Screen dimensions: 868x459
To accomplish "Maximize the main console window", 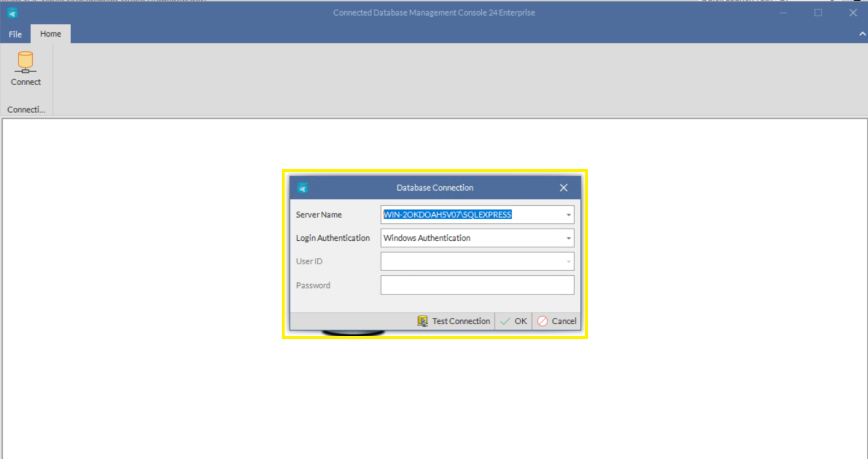I will pyautogui.click(x=818, y=13).
